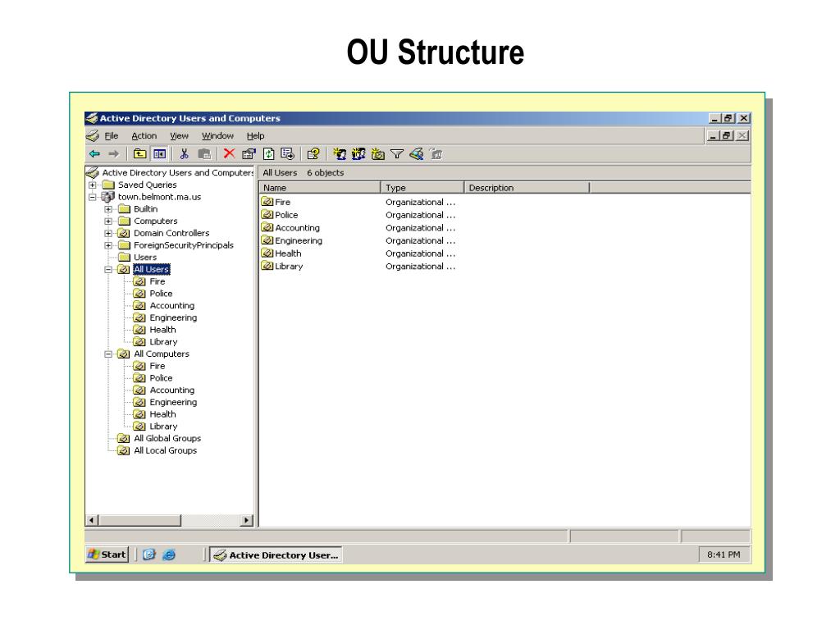Screen dimensions: 840x630
Task: Click the Active Directory User... taskbar button
Action: [x=276, y=555]
